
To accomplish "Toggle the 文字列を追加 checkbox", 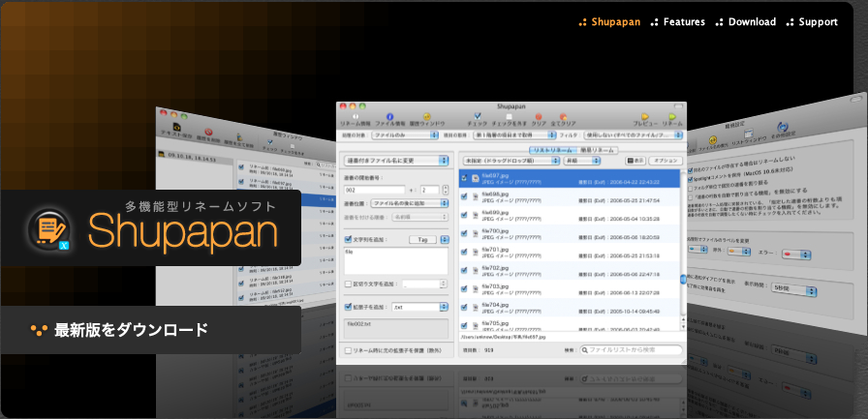I will coord(350,238).
